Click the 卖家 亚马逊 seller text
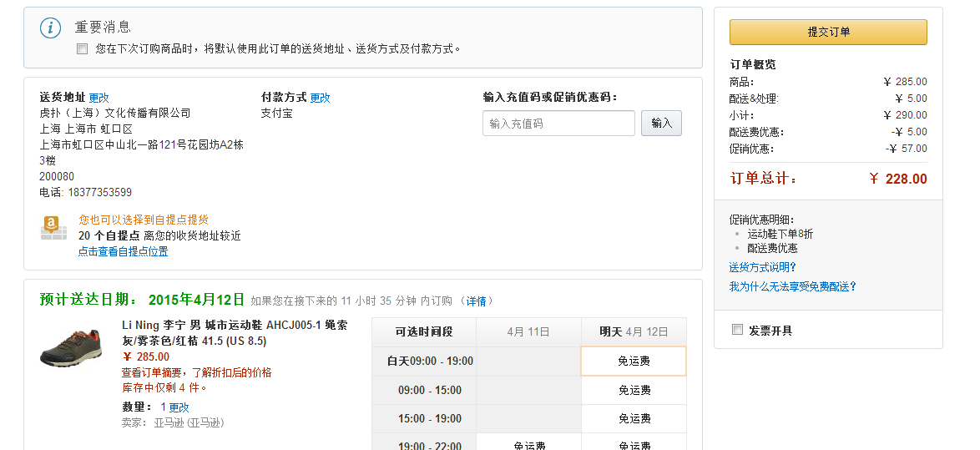Screen dimensions: 980x450 [173, 423]
